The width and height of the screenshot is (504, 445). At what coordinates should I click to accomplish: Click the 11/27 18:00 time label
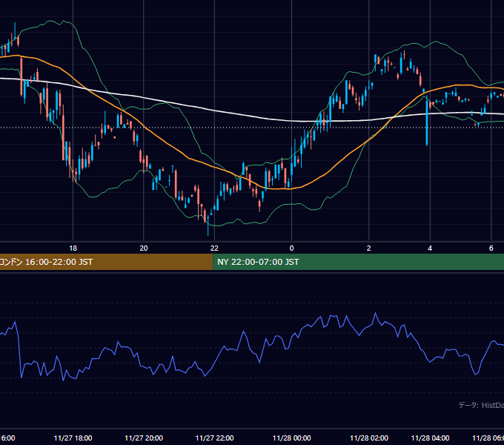tap(73, 438)
